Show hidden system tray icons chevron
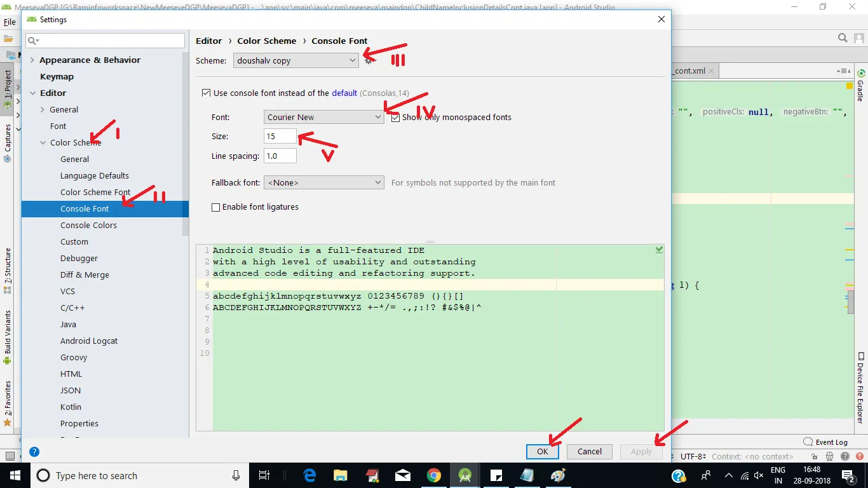This screenshot has width=868, height=488. coord(728,475)
